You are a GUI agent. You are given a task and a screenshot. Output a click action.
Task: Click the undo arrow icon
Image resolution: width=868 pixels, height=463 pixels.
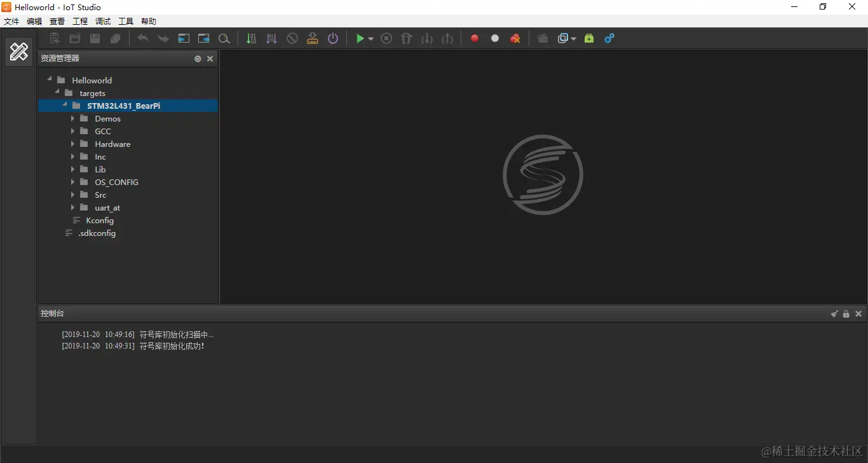click(x=143, y=38)
